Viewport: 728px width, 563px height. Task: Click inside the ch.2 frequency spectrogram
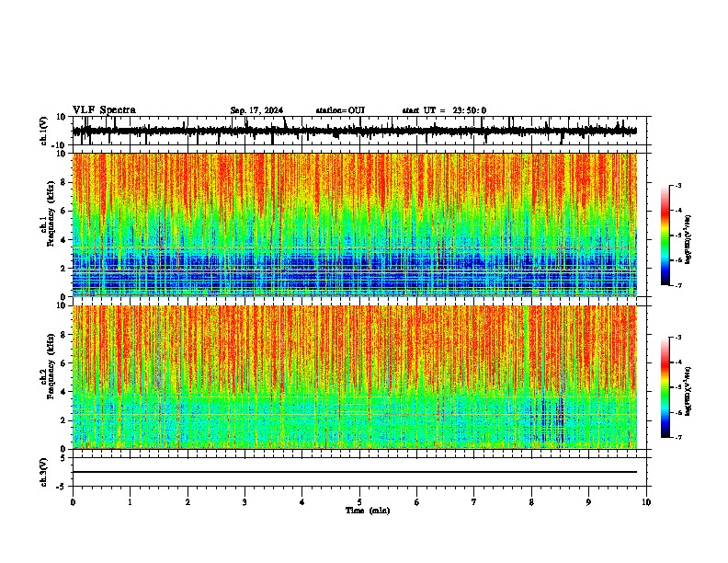pos(354,377)
